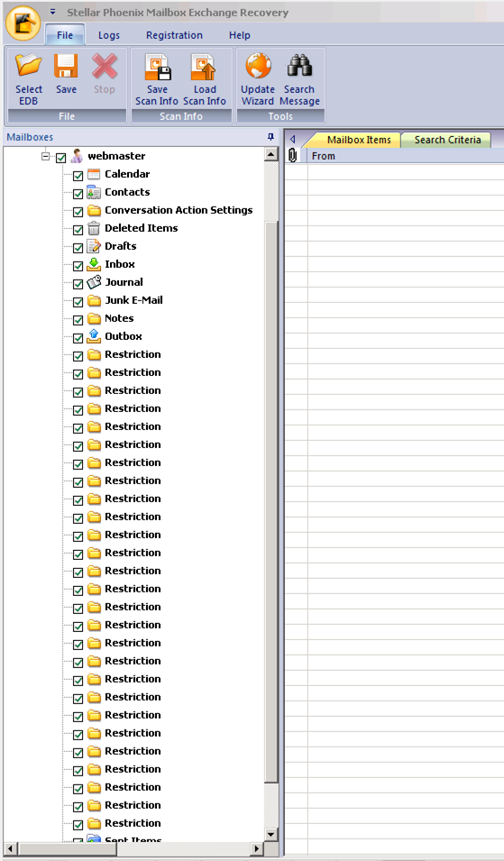Toggle the Drafts checkbox
The height and width of the screenshot is (861, 504).
point(78,248)
